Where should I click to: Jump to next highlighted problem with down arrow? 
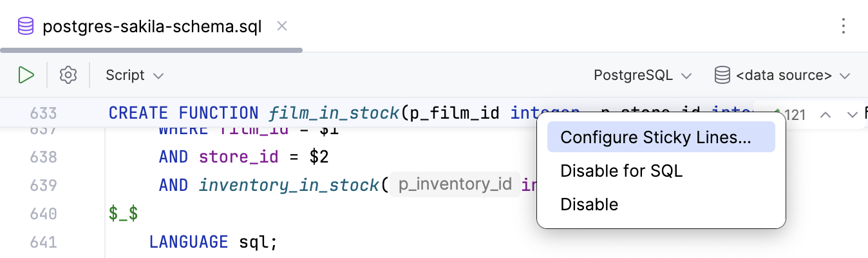(852, 115)
